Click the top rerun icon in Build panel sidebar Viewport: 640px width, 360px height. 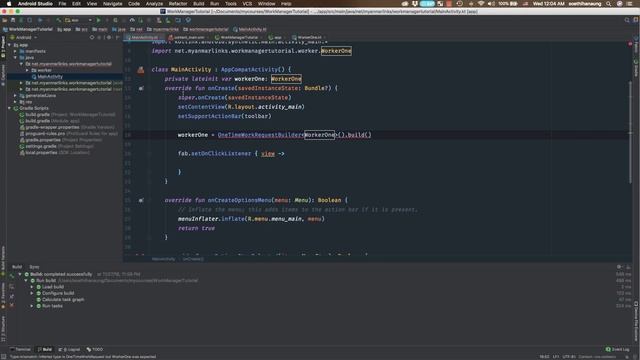click(11, 276)
